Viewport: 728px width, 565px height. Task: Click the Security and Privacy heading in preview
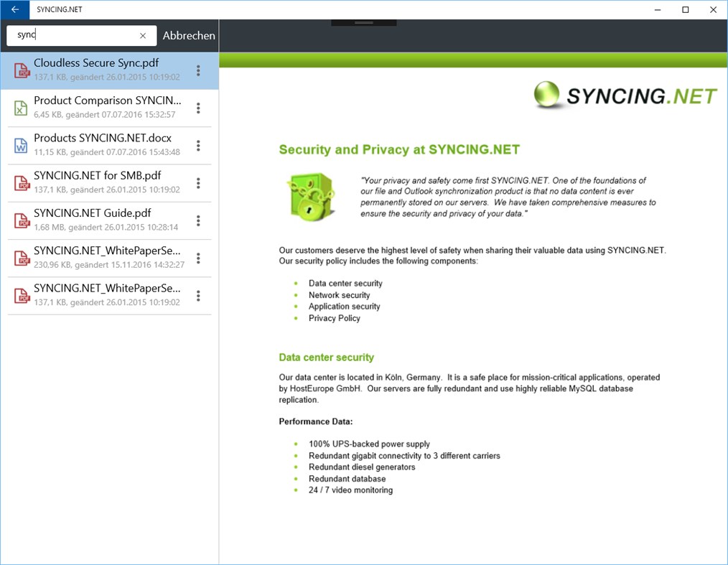399,149
